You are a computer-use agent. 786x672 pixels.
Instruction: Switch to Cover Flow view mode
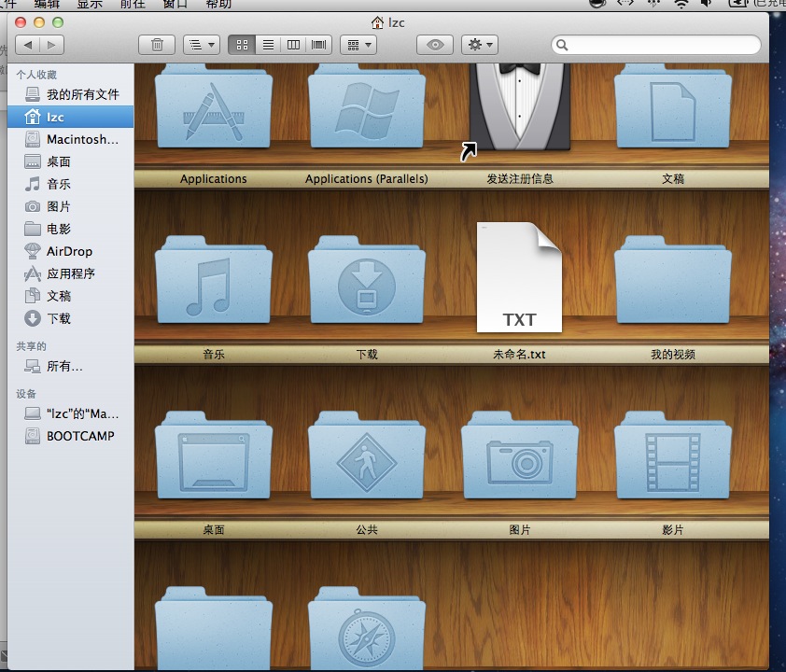[320, 45]
